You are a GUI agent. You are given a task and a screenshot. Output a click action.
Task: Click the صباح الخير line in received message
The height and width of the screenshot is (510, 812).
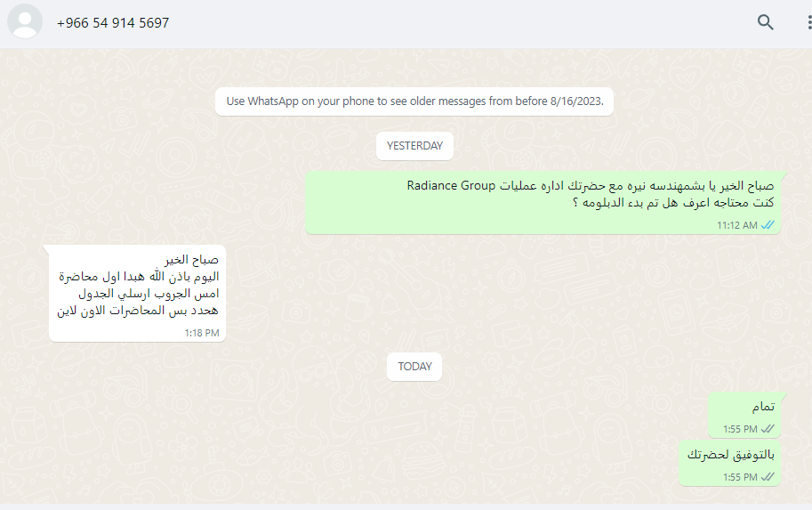click(x=191, y=259)
